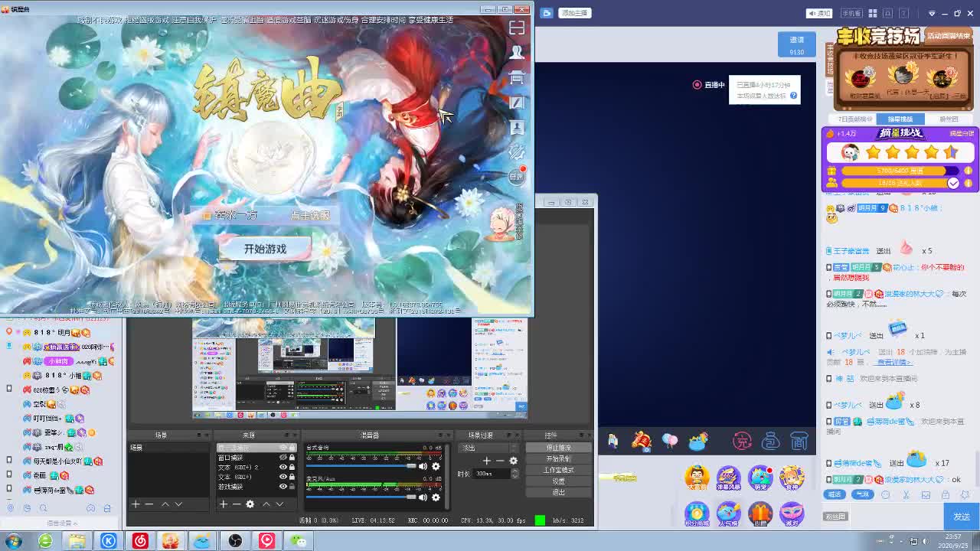Remove the selected OBS source
980x551 pixels.
point(237,504)
